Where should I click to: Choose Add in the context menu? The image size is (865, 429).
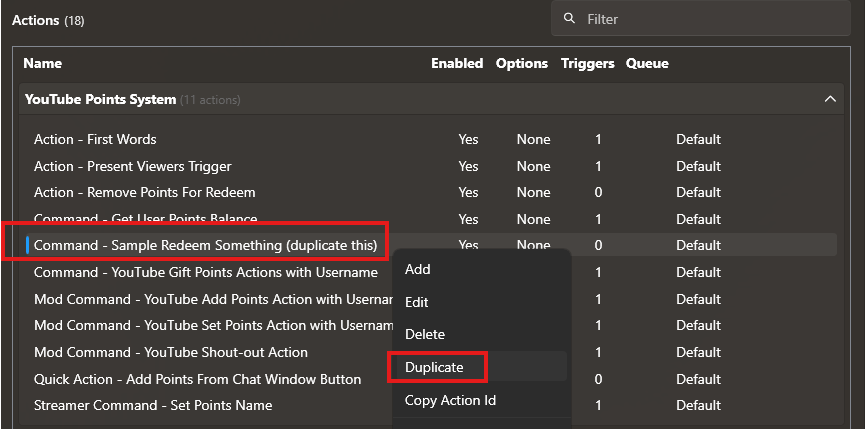[417, 269]
